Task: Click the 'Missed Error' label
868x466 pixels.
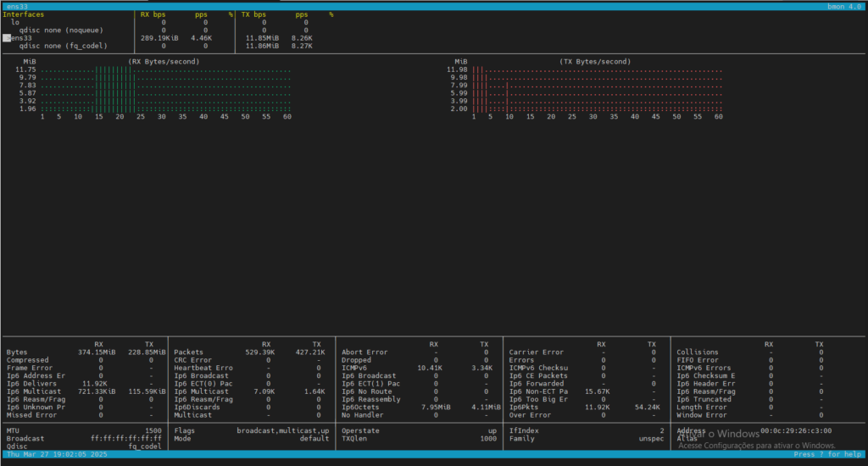Action: (x=31, y=415)
